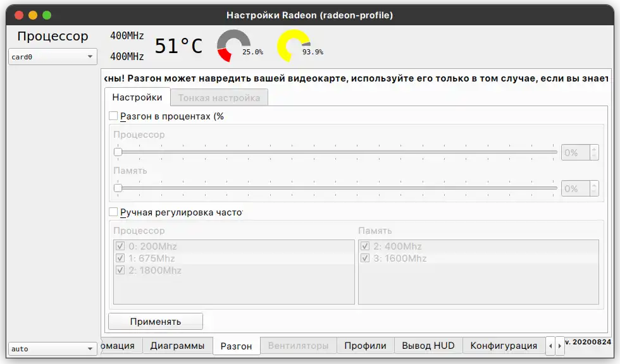Click the Память overclock slider handle
Viewport: 620px width, 364px height.
pos(118,188)
